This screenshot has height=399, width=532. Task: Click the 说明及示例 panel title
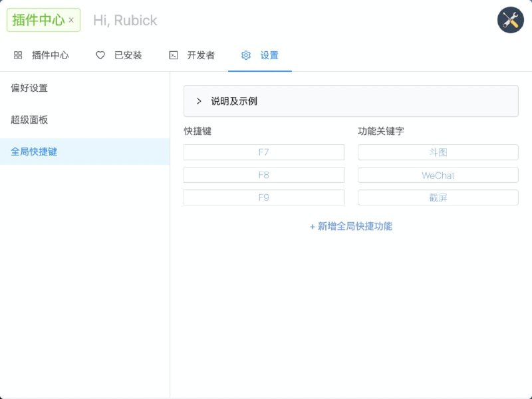pyautogui.click(x=234, y=101)
